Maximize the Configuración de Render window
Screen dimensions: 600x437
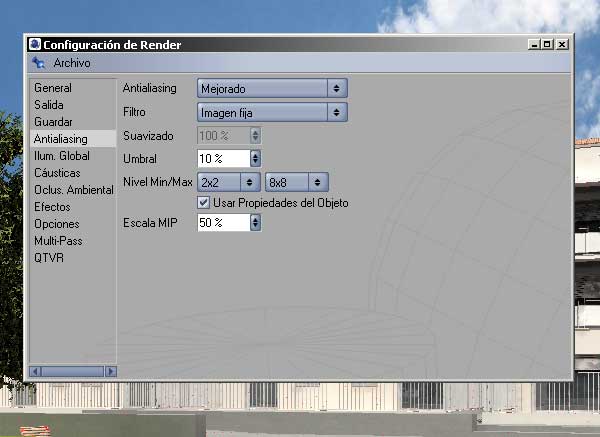(548, 44)
